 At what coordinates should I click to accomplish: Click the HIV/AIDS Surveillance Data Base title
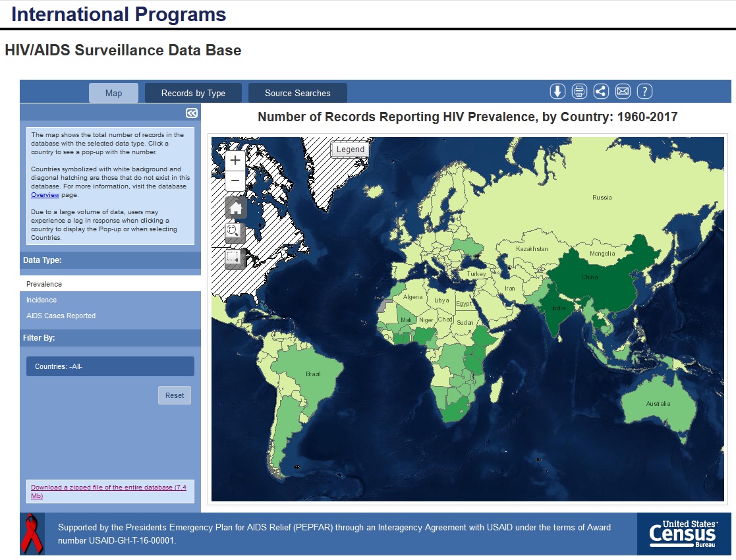(123, 50)
